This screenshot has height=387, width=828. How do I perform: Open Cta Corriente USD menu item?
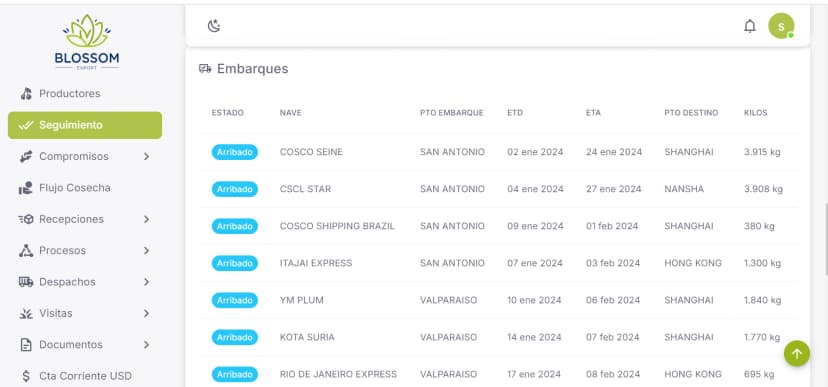85,376
